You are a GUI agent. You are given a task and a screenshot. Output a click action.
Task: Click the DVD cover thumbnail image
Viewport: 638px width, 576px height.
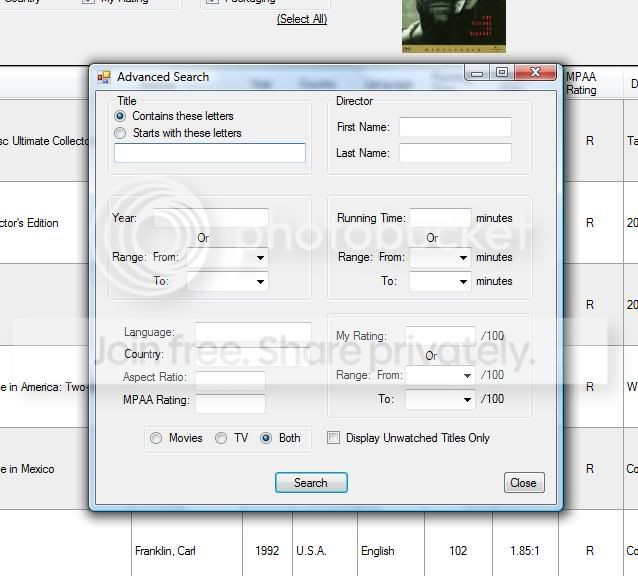point(453,25)
